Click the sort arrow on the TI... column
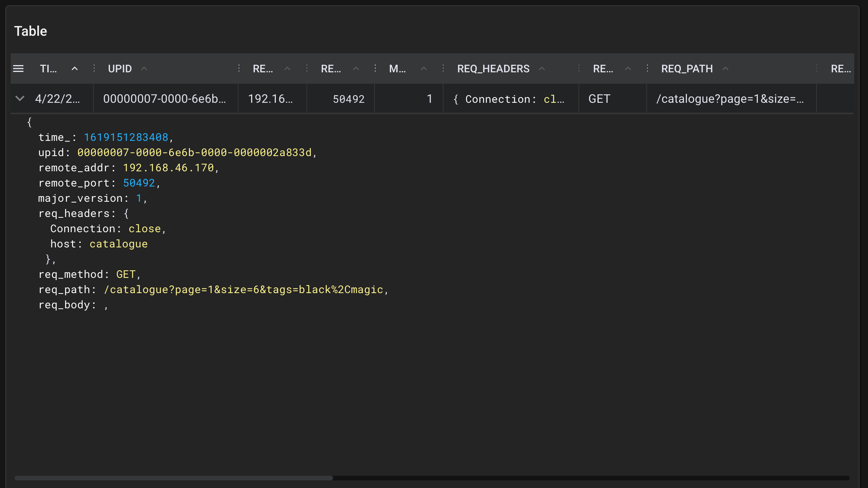This screenshot has width=868, height=488. pyautogui.click(x=75, y=69)
